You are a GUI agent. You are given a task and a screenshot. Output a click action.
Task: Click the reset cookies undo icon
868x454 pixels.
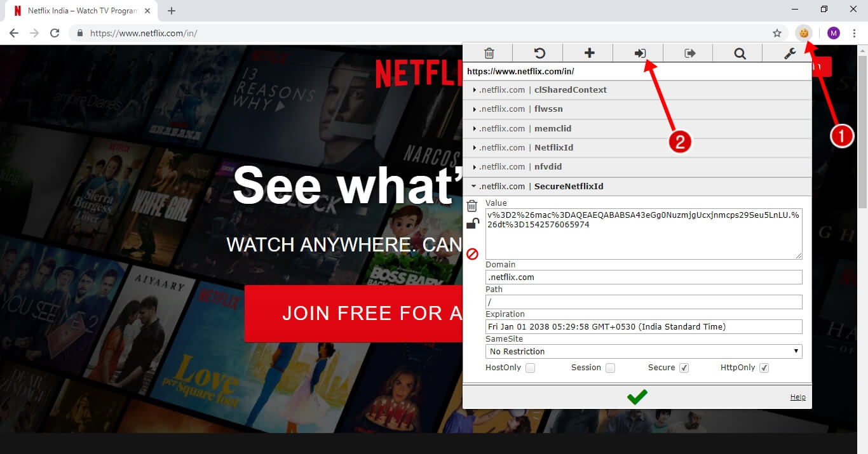539,53
